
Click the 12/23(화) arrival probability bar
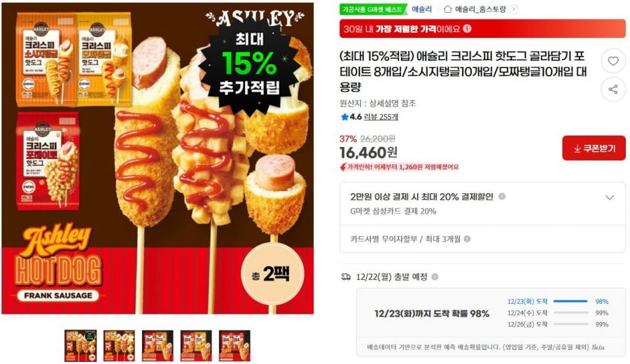click(570, 301)
